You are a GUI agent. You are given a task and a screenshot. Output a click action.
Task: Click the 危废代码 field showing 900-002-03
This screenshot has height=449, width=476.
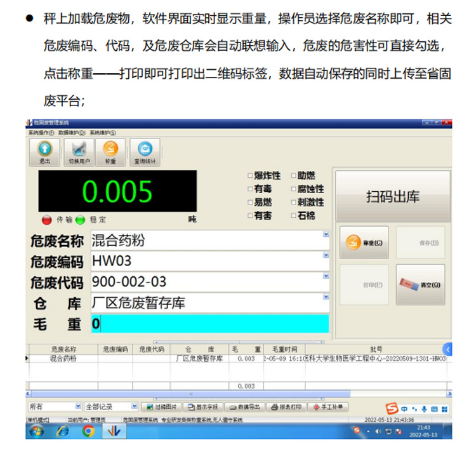210,281
